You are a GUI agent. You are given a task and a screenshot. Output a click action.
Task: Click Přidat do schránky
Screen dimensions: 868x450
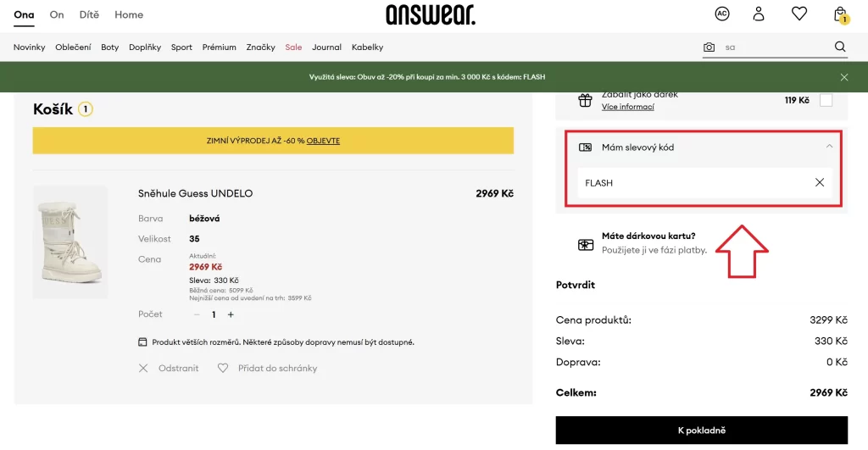click(277, 368)
